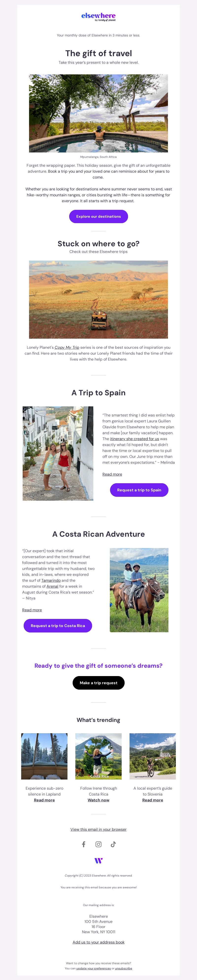This screenshot has height=980, width=197.
Task: Open the Facebook icon link
Action: 84,844
